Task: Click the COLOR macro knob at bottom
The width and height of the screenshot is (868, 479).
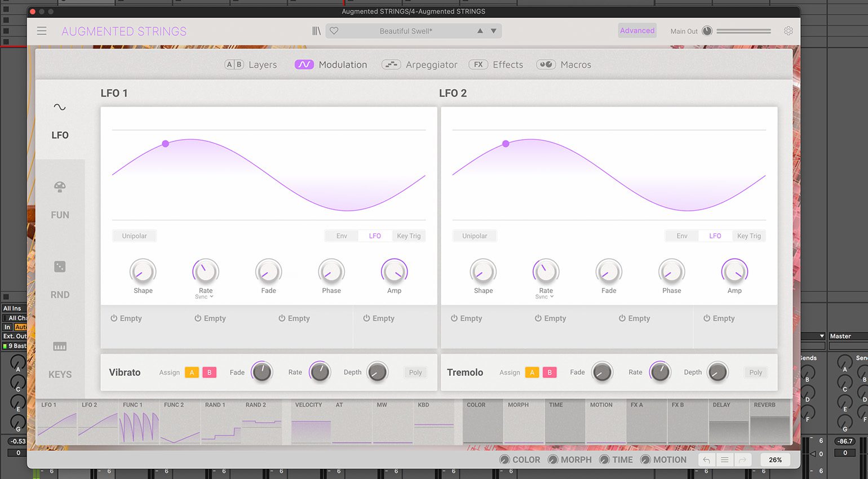Action: pyautogui.click(x=505, y=460)
